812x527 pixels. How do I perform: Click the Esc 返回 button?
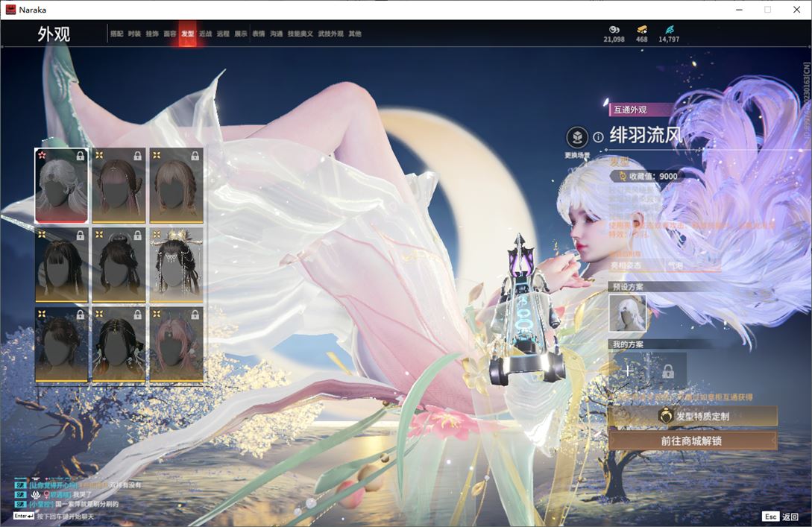781,517
